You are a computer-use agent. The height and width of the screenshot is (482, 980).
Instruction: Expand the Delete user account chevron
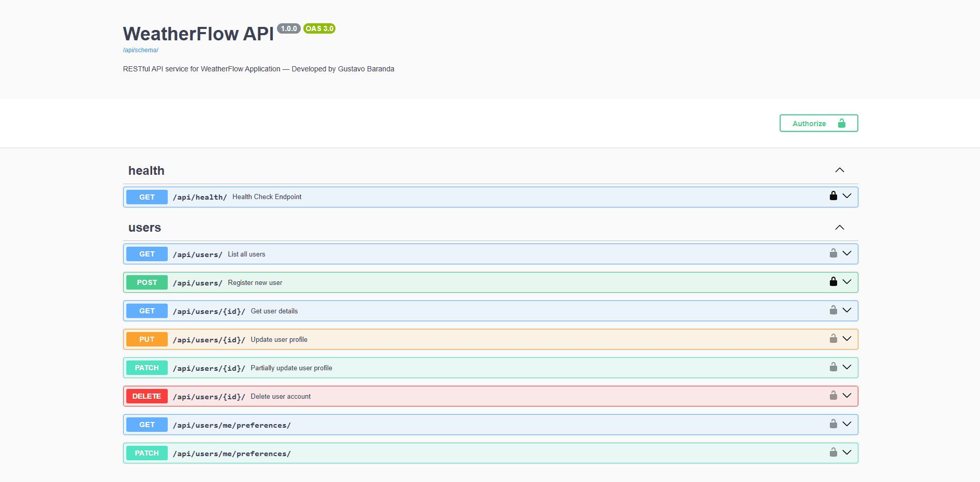(847, 396)
